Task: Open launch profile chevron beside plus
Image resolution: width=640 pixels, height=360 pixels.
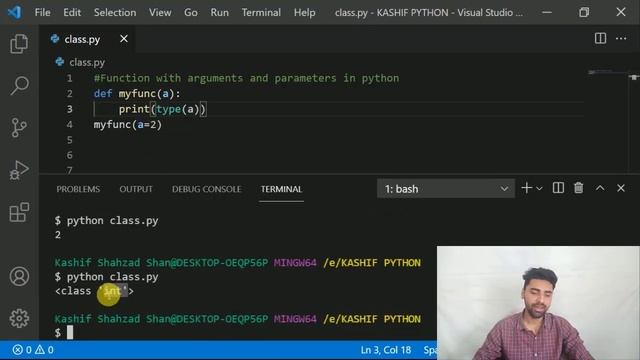Action: [539, 189]
